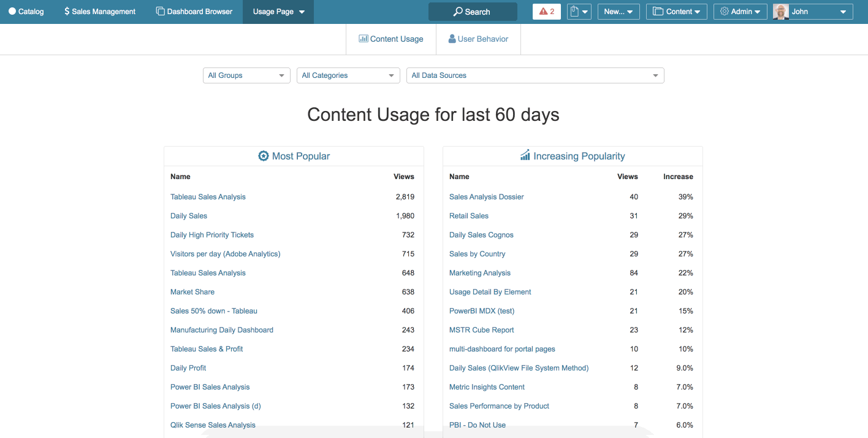Open the All Categories filter dropdown
This screenshot has width=868, height=438.
[348, 75]
